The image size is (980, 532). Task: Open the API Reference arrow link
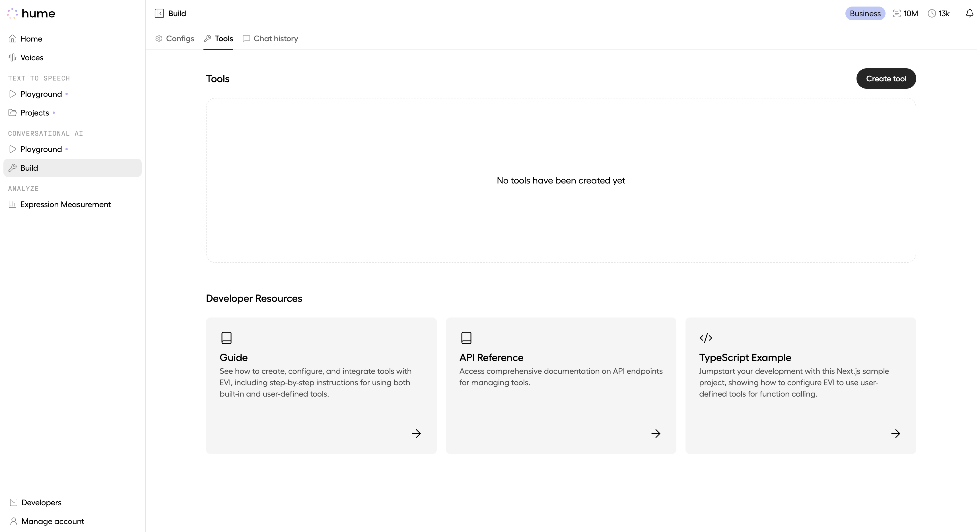point(656,433)
